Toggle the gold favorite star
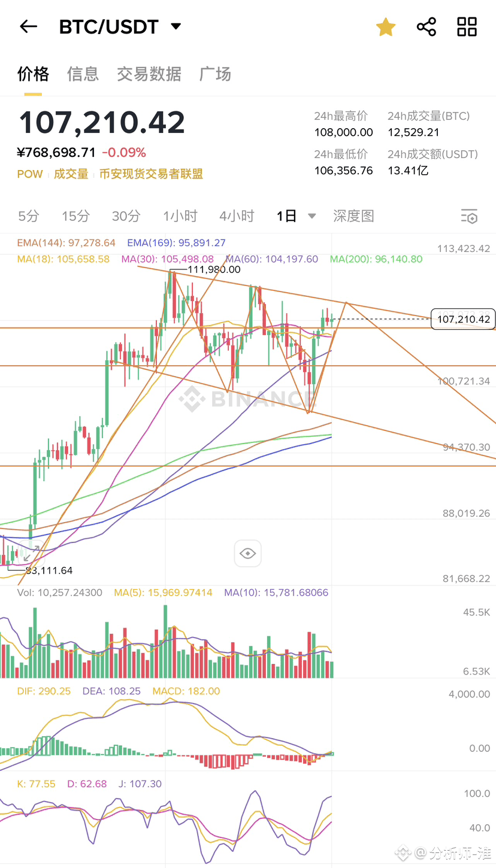Image resolution: width=496 pixels, height=868 pixels. click(386, 27)
